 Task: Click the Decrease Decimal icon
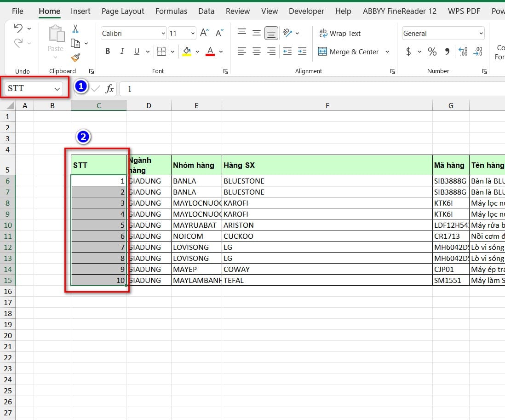point(478,51)
